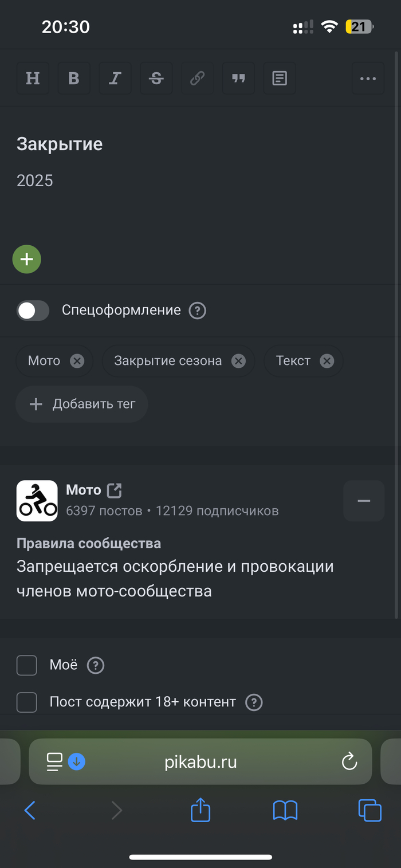The height and width of the screenshot is (868, 401).
Task: Enable the Спецоформление toggle
Action: pos(33,311)
